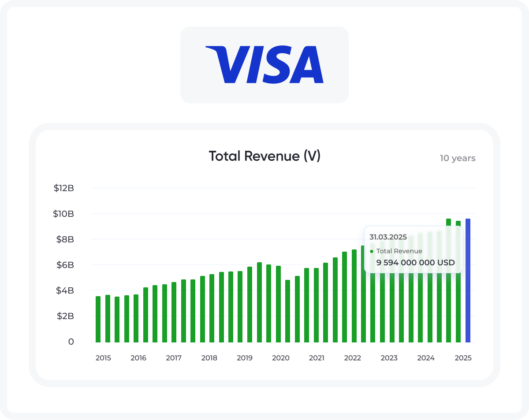
Task: Click the "2021" x-axis label
Action: [317, 358]
